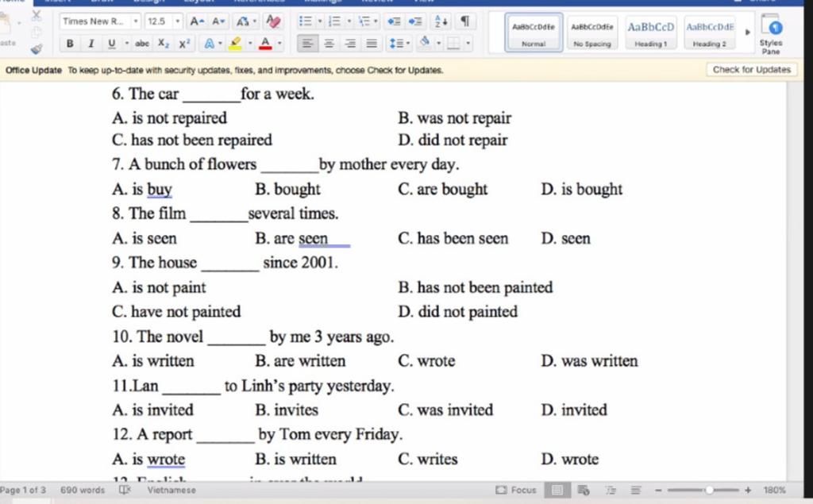The height and width of the screenshot is (504, 813).
Task: Click the Vietnamese language indicator
Action: (171, 490)
